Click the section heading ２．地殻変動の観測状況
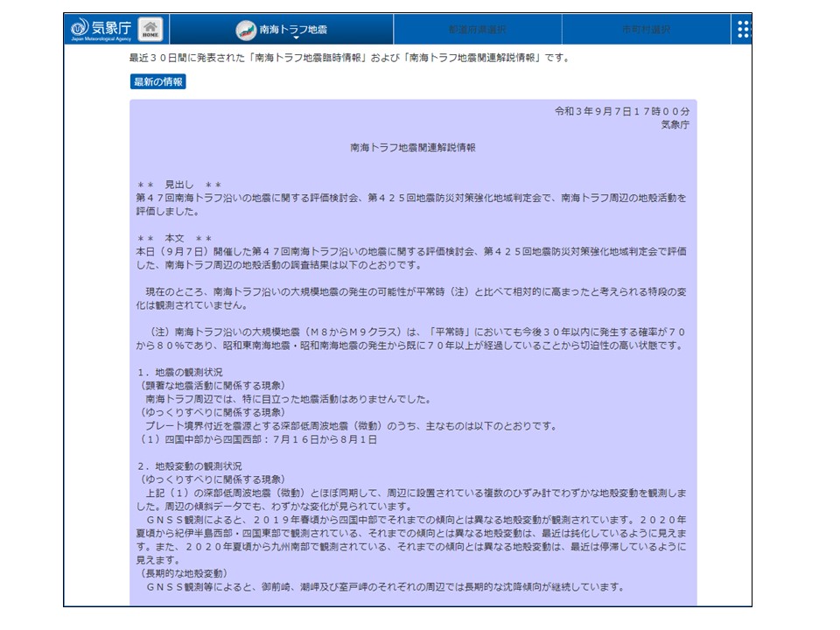Image resolution: width=840 pixels, height=630 pixels. click(189, 466)
